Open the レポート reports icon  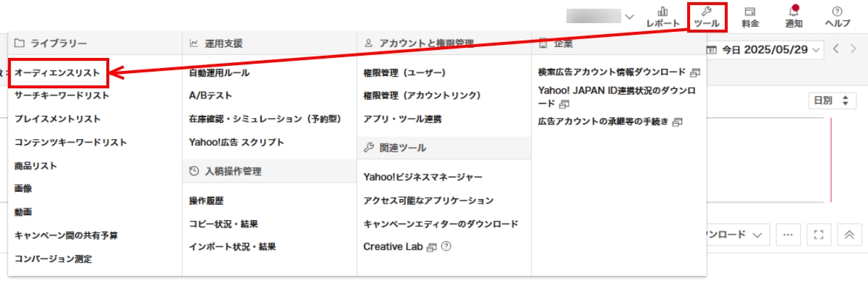(663, 17)
